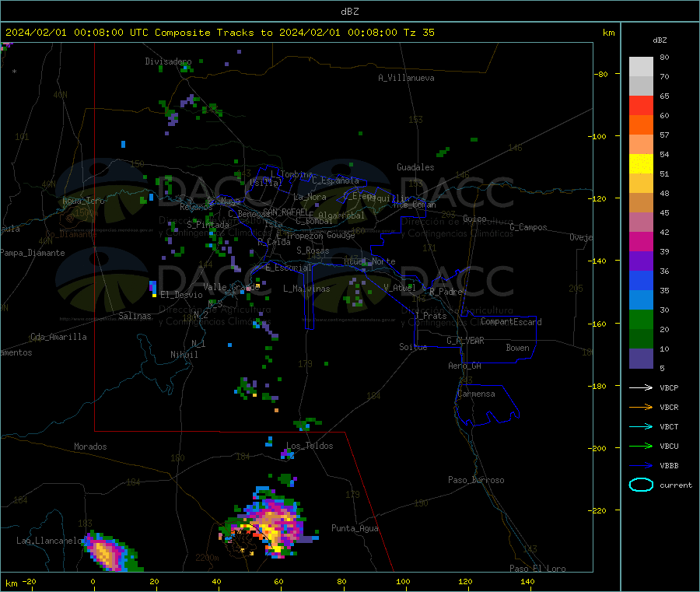Select the magenta 39-42 dBZ swatch
Viewport: 700px width, 592px height.
tap(641, 241)
